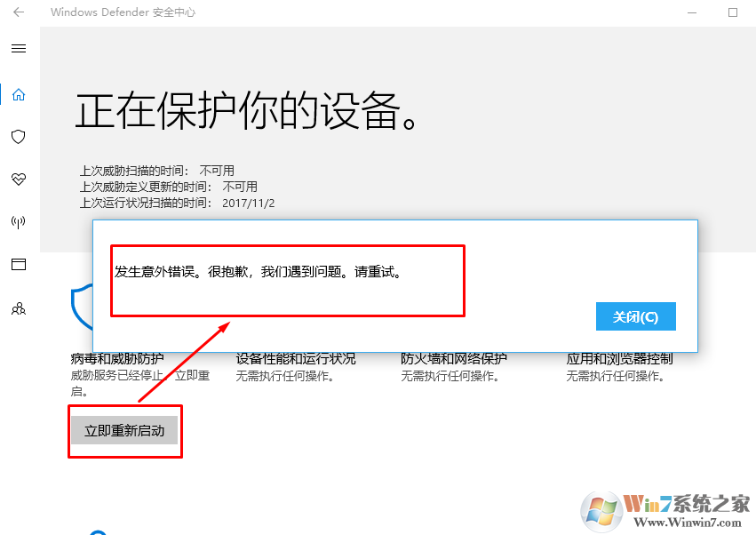Select the error text 发生意外错误

pyautogui.click(x=155, y=272)
